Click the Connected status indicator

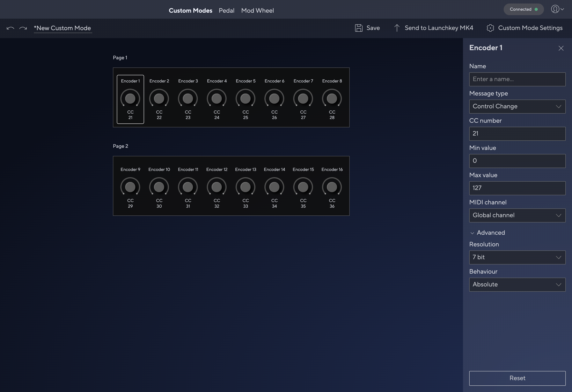pyautogui.click(x=524, y=9)
